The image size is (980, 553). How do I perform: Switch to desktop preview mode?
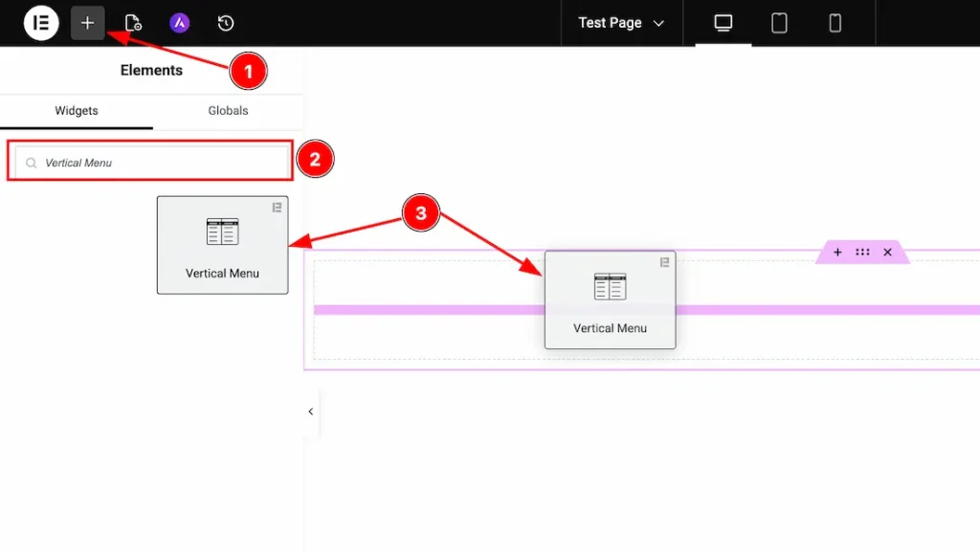(724, 23)
